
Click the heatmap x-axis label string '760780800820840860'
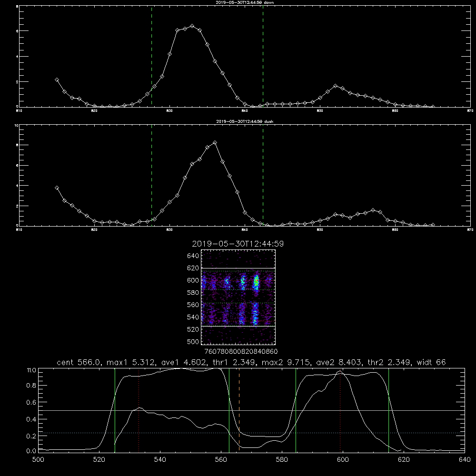coord(241,352)
